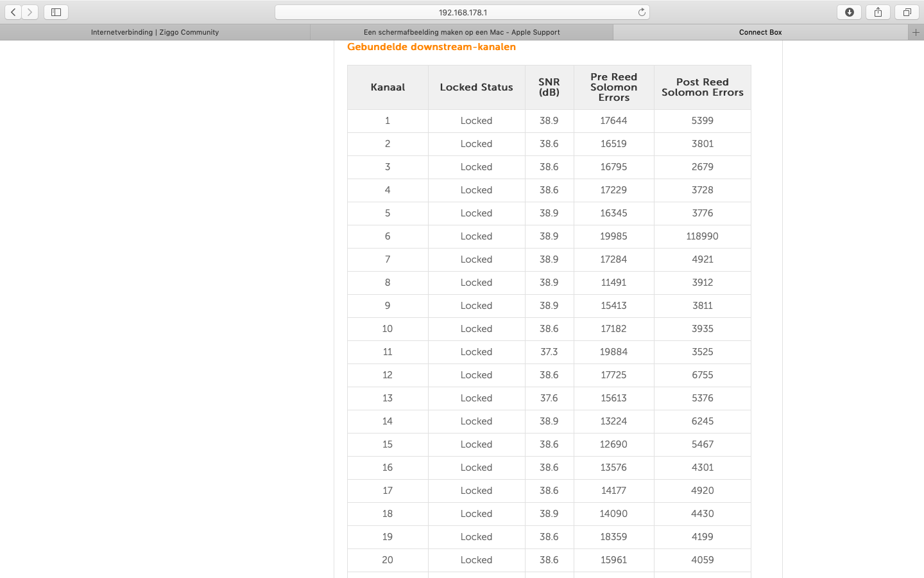Click the SNR (dB) column header
Screen dimensions: 924x578
(x=549, y=87)
